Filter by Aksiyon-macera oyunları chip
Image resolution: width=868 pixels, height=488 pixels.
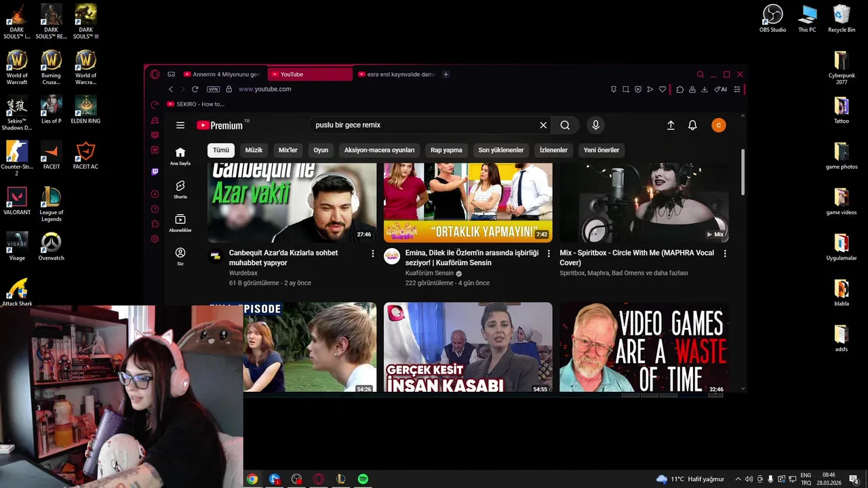click(379, 150)
